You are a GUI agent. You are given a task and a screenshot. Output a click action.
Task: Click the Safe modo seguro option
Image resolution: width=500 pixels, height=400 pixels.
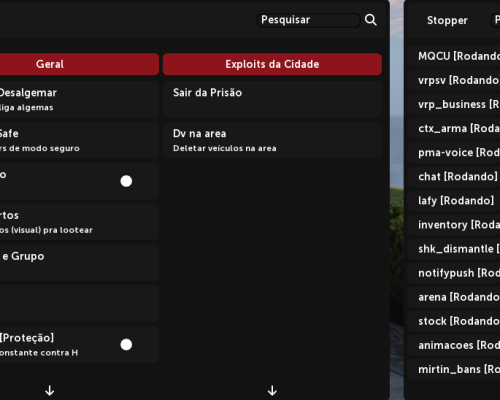click(x=79, y=140)
